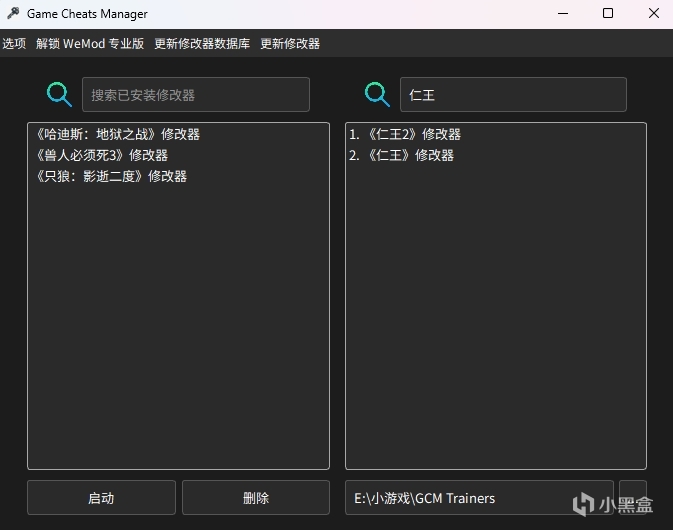
Task: Minimize the Game Cheats Manager window
Action: 563,13
